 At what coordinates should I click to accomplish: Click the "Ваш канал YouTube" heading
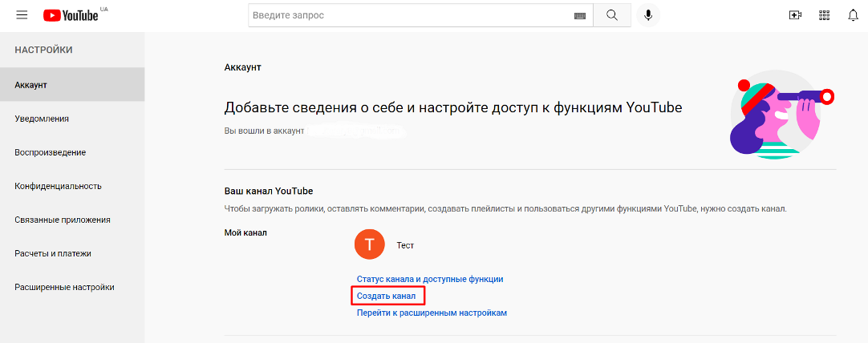[x=269, y=191]
